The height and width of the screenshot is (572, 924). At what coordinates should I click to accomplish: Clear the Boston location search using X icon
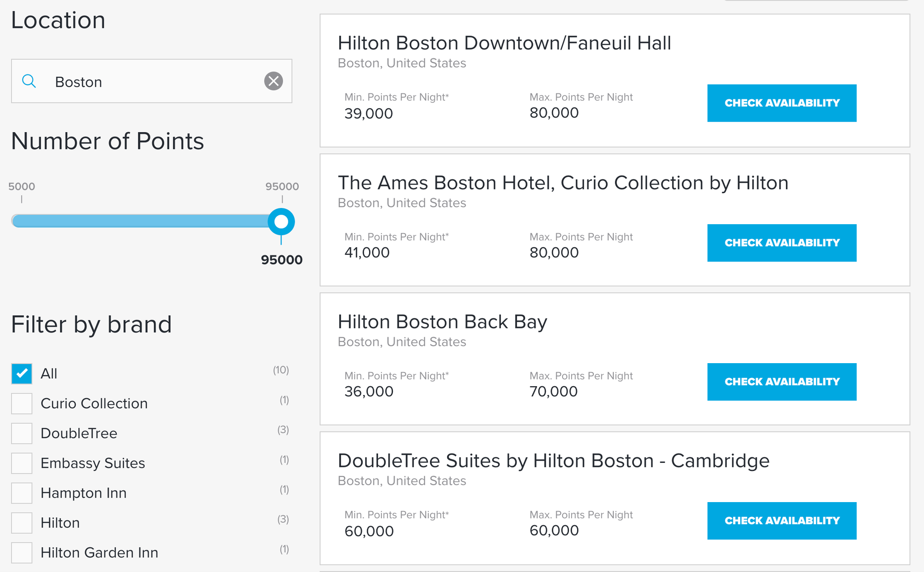tap(273, 81)
